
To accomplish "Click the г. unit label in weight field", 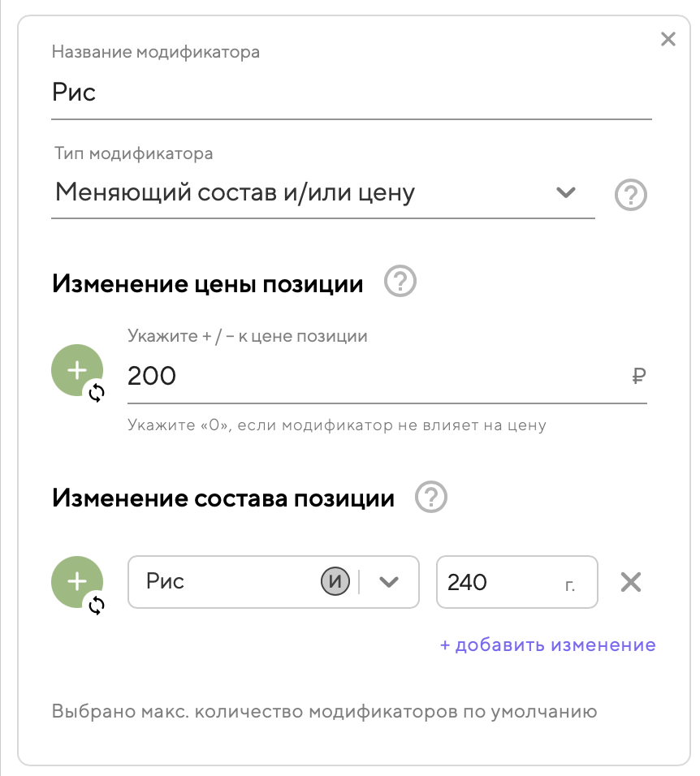I will coord(569,584).
